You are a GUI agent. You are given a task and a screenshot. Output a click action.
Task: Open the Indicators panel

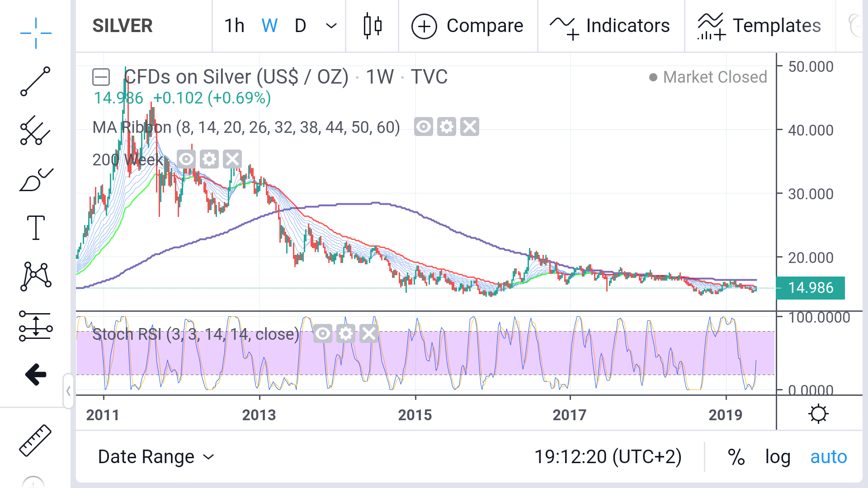(x=610, y=26)
